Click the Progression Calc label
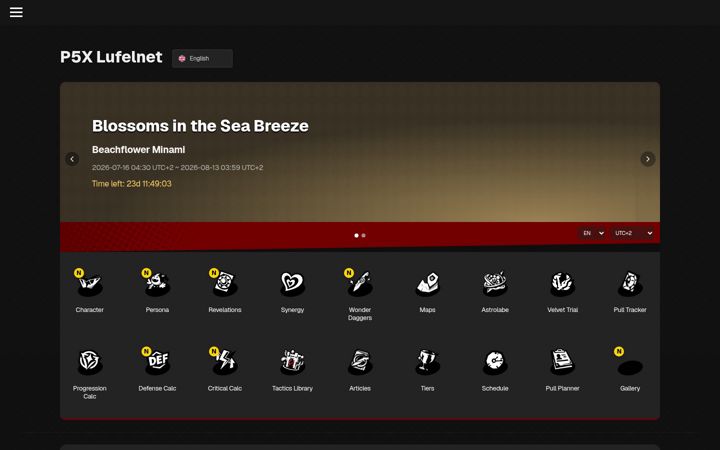Image resolution: width=720 pixels, height=450 pixels. point(90,392)
